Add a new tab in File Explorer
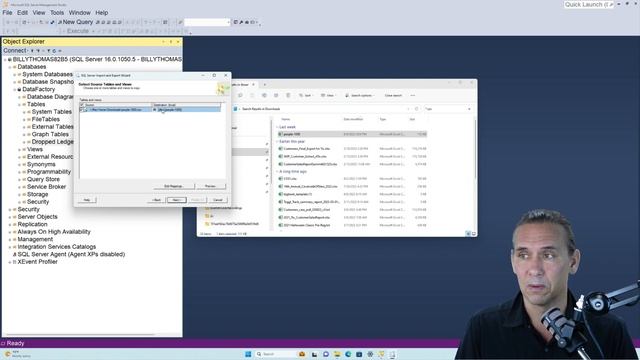This screenshot has height=360, width=640. click(264, 84)
